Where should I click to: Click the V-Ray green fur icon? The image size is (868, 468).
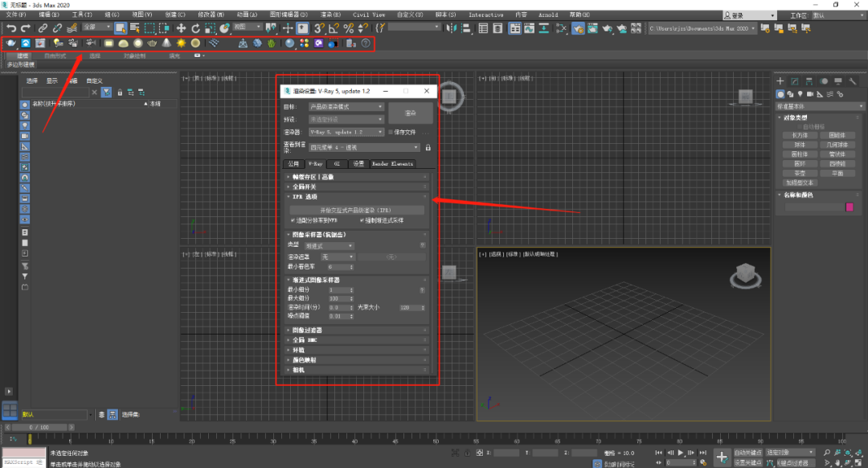[x=272, y=43]
